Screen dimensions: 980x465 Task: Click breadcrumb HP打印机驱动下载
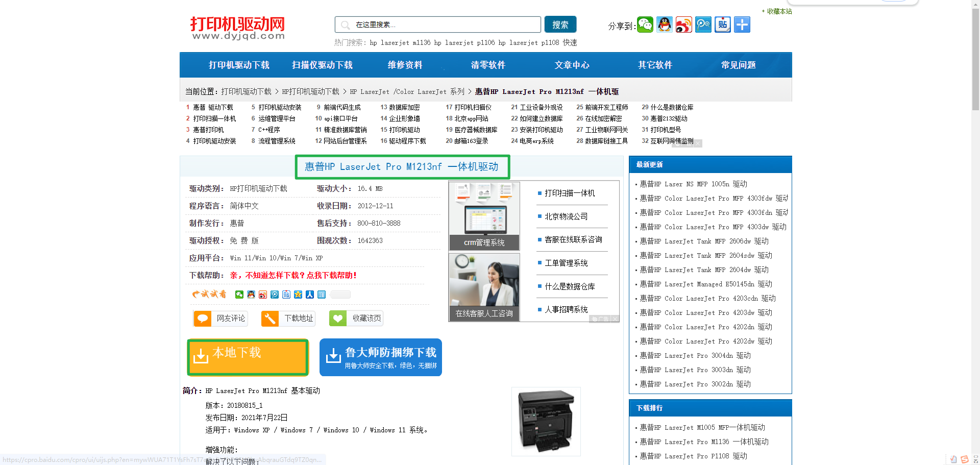pyautogui.click(x=311, y=92)
